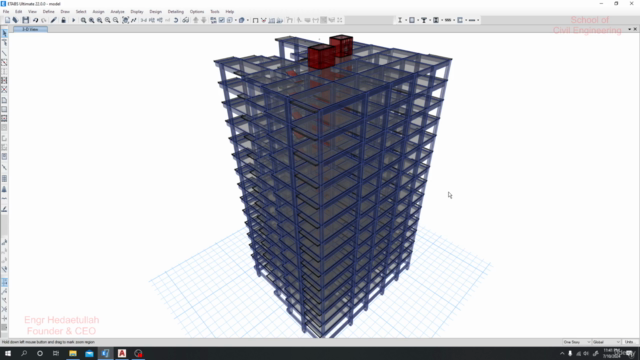Click the Rotate 3D View icon
Image resolution: width=640 pixels, height=360 pixels.
click(176, 20)
